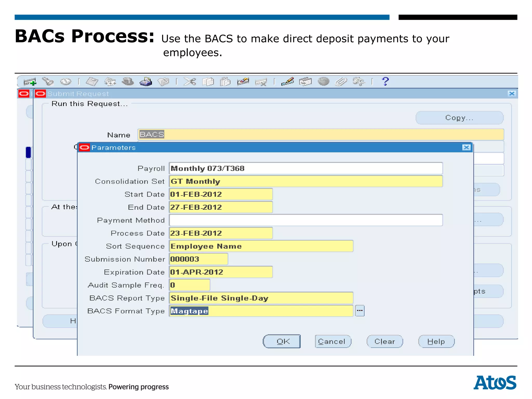Click Help in the Parameters dialog
The height and width of the screenshot is (399, 532).
point(436,341)
